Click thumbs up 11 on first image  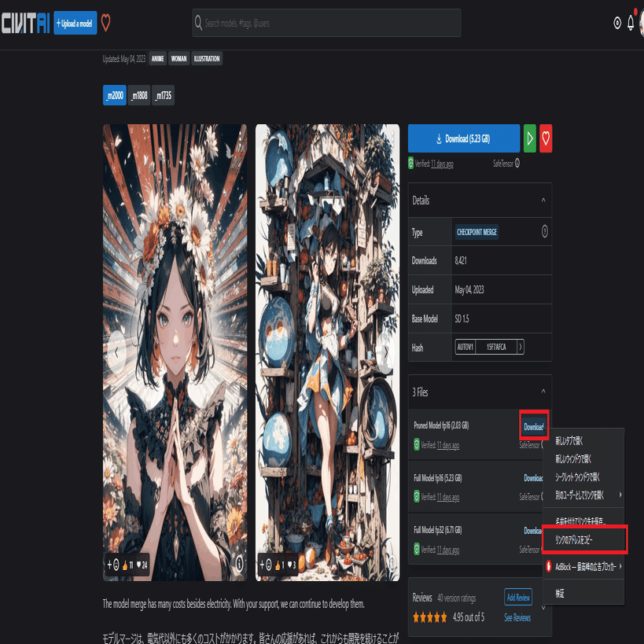(x=127, y=565)
